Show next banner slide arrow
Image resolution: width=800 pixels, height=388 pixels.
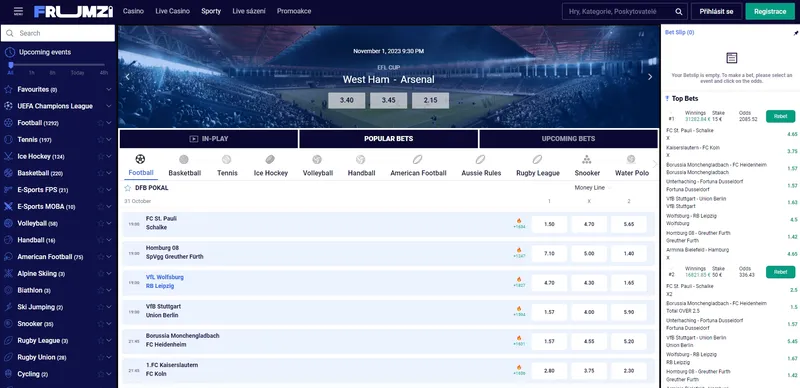[650, 77]
